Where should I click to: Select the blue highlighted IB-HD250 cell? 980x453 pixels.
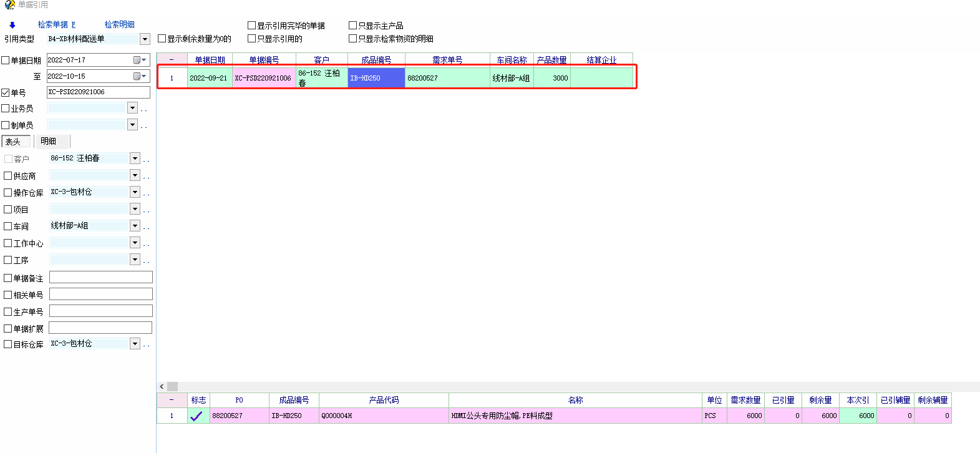pyautogui.click(x=376, y=78)
